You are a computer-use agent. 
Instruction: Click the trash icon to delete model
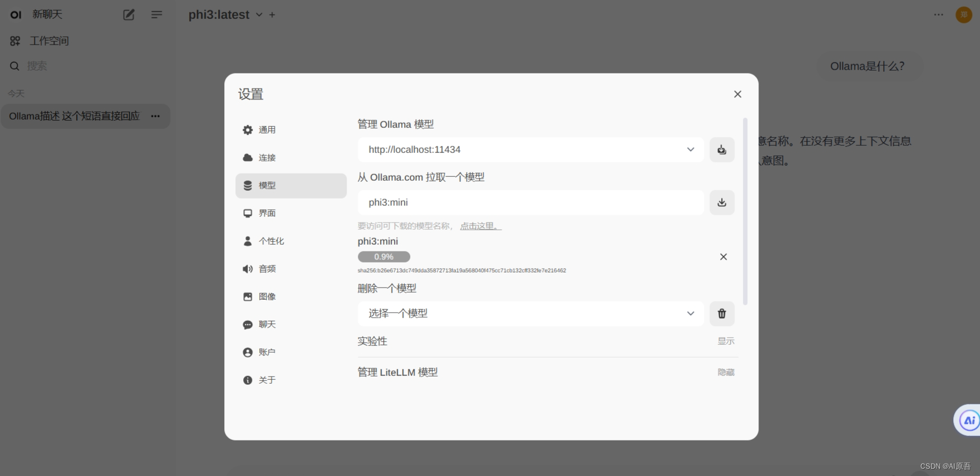pyautogui.click(x=722, y=314)
